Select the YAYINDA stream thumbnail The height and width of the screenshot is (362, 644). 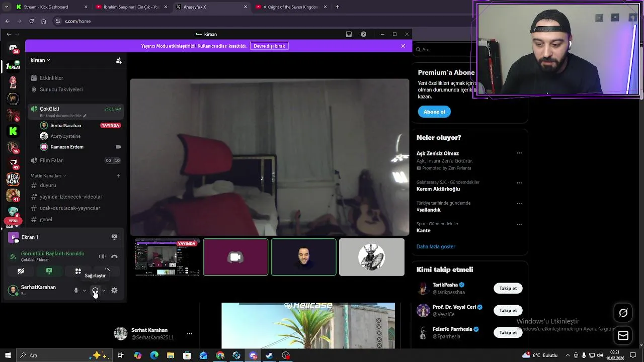[168, 257]
